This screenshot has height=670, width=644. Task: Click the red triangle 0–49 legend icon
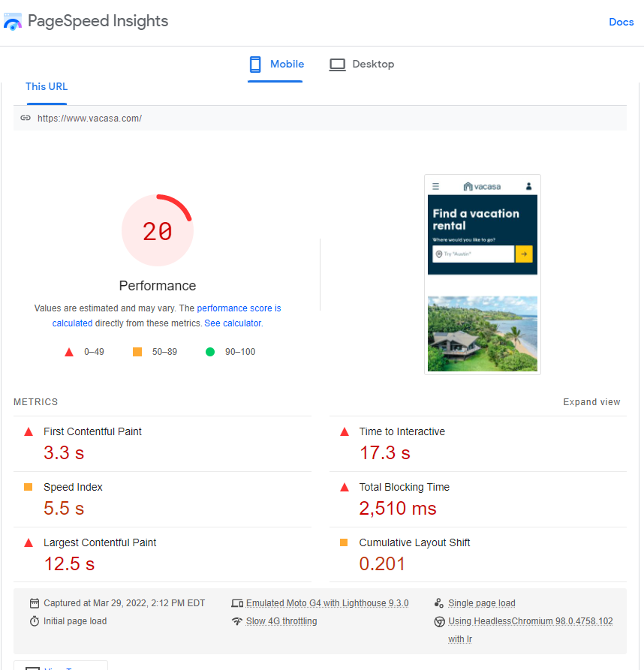click(69, 352)
